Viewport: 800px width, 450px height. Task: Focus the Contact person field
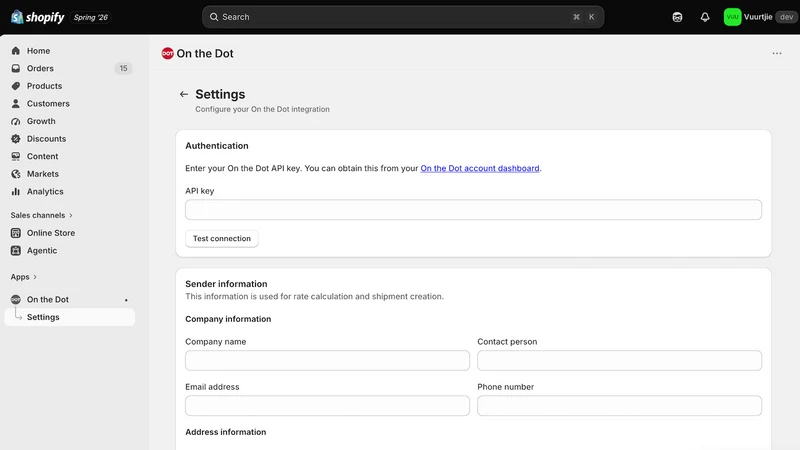619,360
